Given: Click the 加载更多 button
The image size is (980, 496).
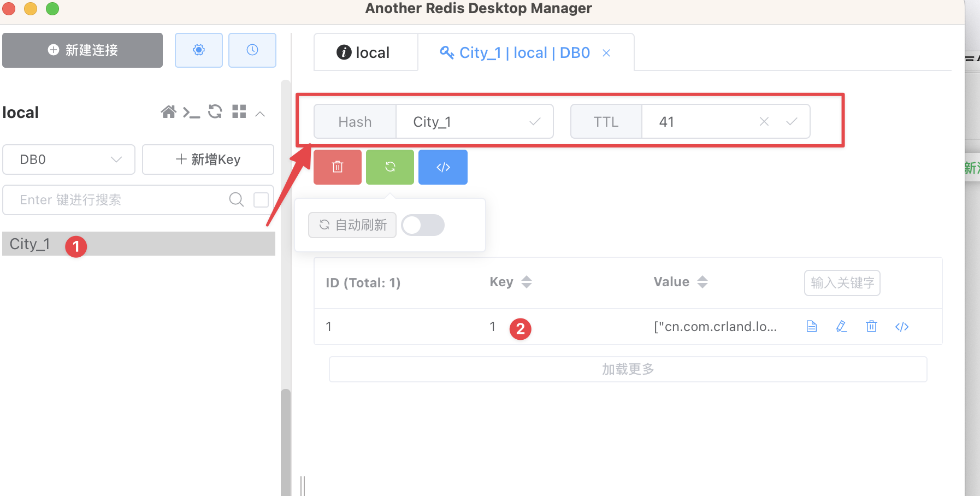Looking at the screenshot, I should [628, 369].
